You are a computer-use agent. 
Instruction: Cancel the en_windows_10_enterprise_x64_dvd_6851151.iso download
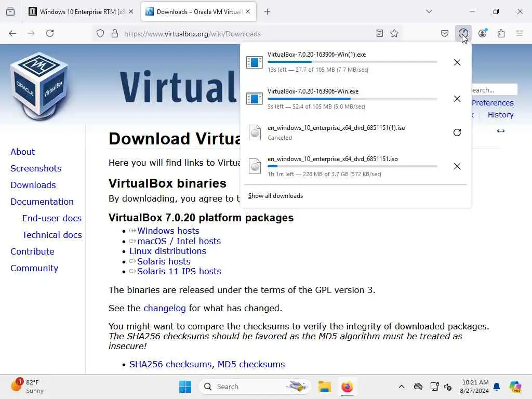[457, 166]
